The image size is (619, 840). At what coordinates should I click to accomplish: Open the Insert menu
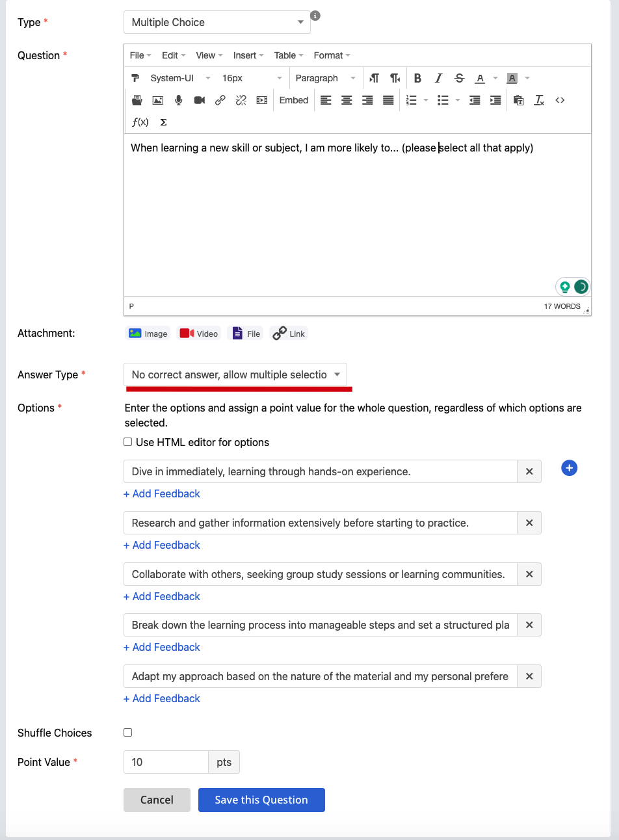(248, 55)
